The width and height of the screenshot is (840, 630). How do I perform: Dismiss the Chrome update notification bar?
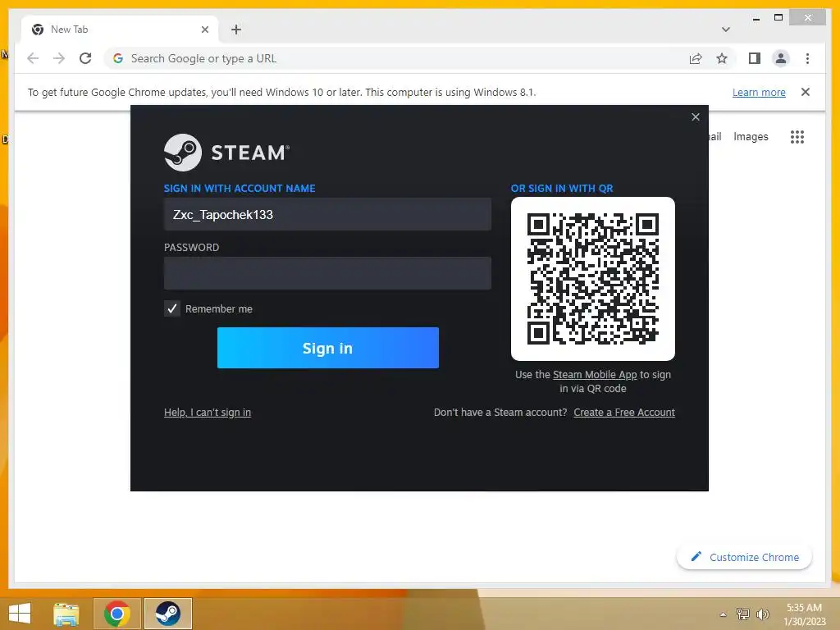coord(806,92)
